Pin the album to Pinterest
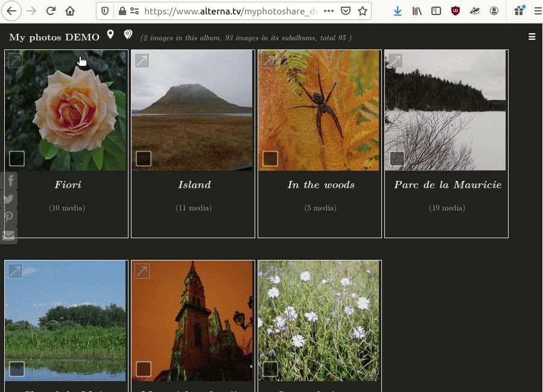 (9, 217)
